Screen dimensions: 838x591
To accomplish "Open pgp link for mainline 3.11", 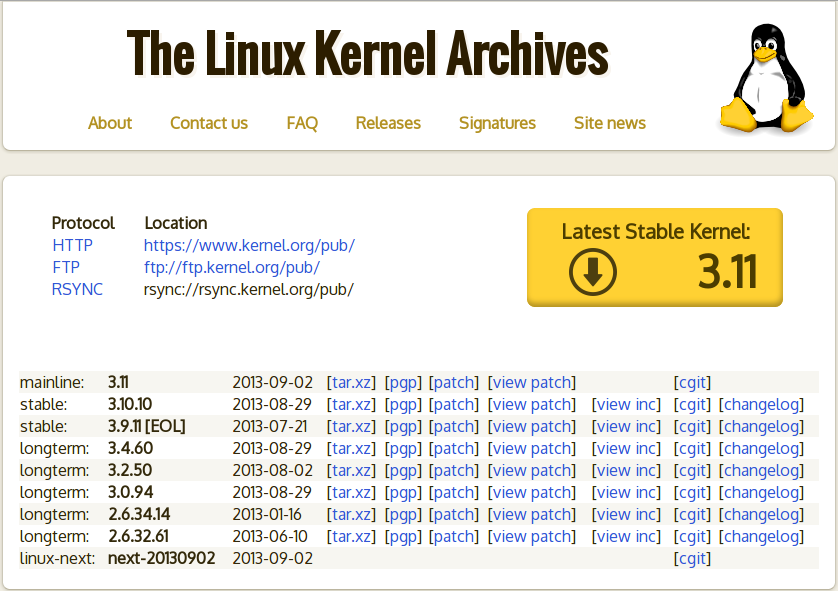I will (x=403, y=383).
